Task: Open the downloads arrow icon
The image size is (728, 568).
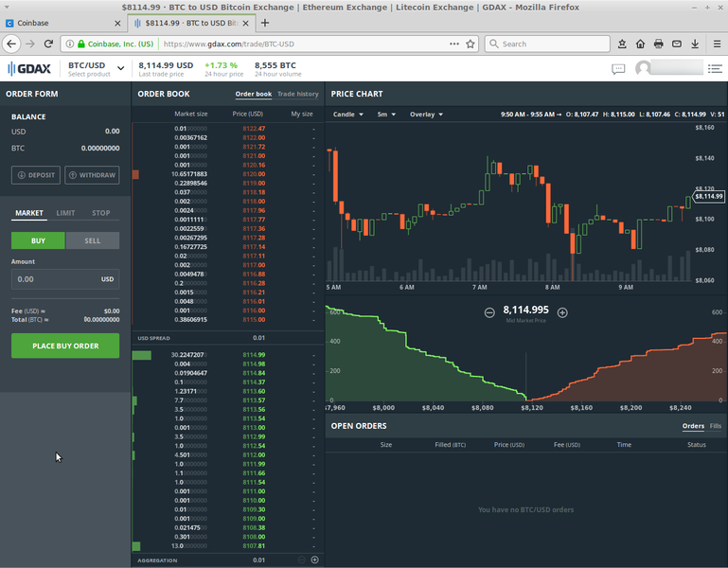Action: coord(695,44)
